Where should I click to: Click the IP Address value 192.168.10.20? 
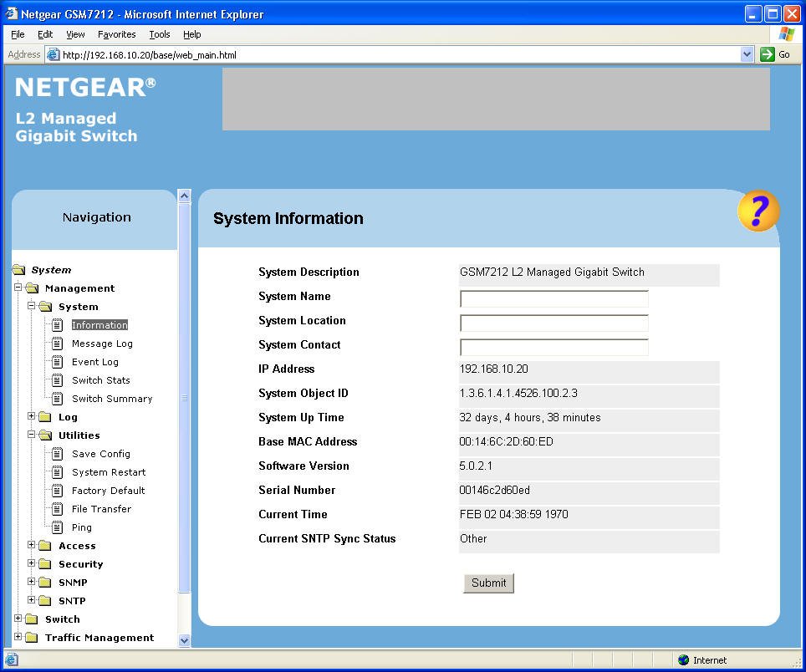pos(494,369)
